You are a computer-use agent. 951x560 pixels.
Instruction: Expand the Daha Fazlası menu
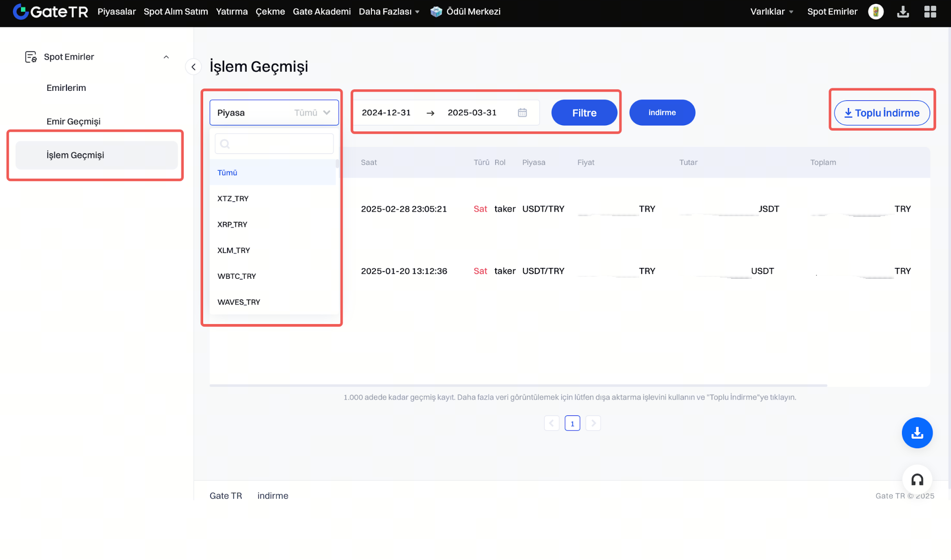click(389, 11)
